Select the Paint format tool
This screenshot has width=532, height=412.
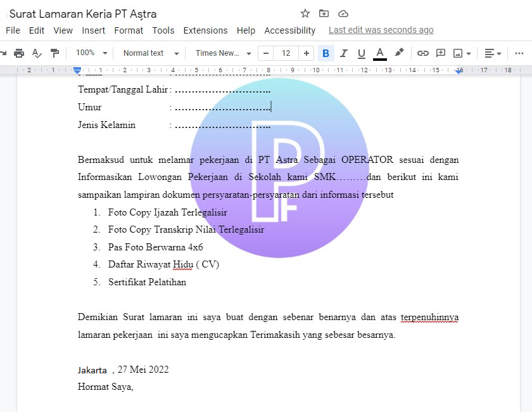54,53
